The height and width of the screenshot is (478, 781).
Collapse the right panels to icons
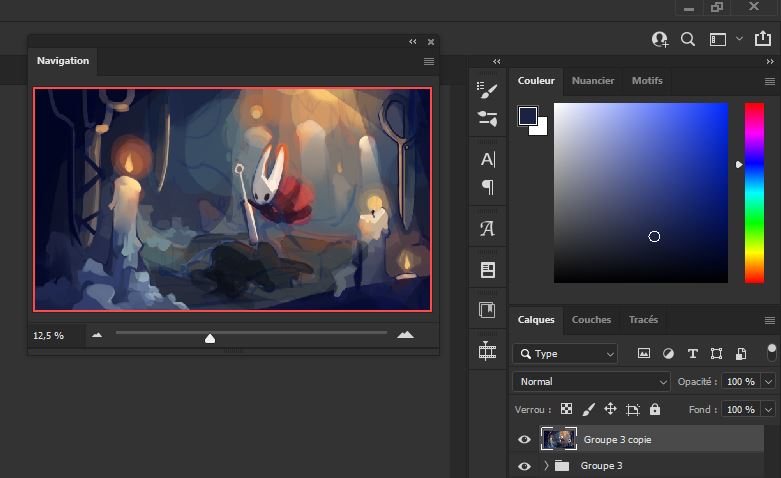pyautogui.click(x=770, y=61)
